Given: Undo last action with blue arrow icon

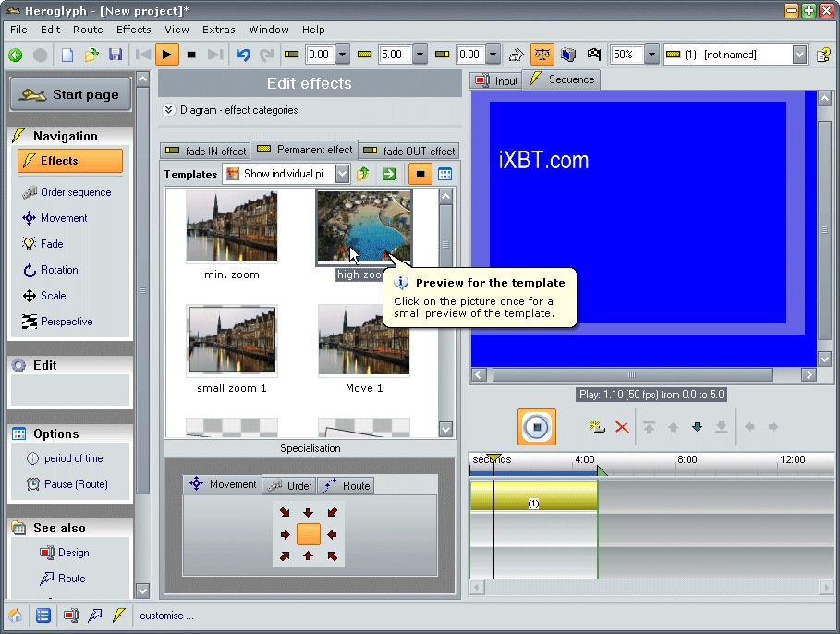Looking at the screenshot, I should [x=243, y=55].
